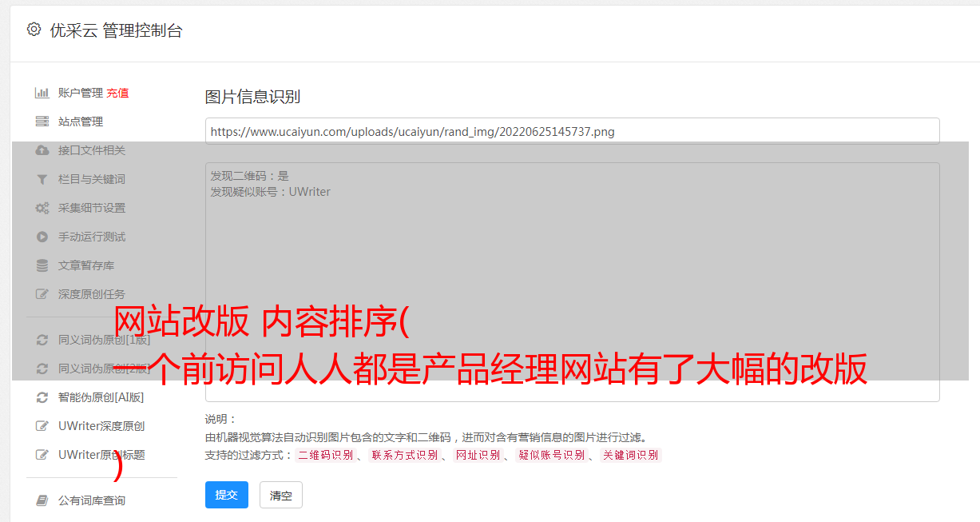Click the book icon for 公有词库查询

click(42, 500)
